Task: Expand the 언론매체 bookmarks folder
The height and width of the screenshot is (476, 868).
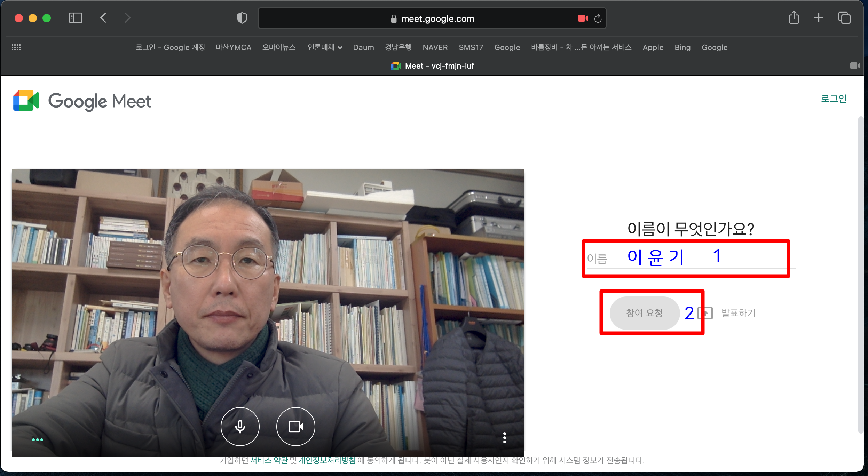Action: coord(324,47)
